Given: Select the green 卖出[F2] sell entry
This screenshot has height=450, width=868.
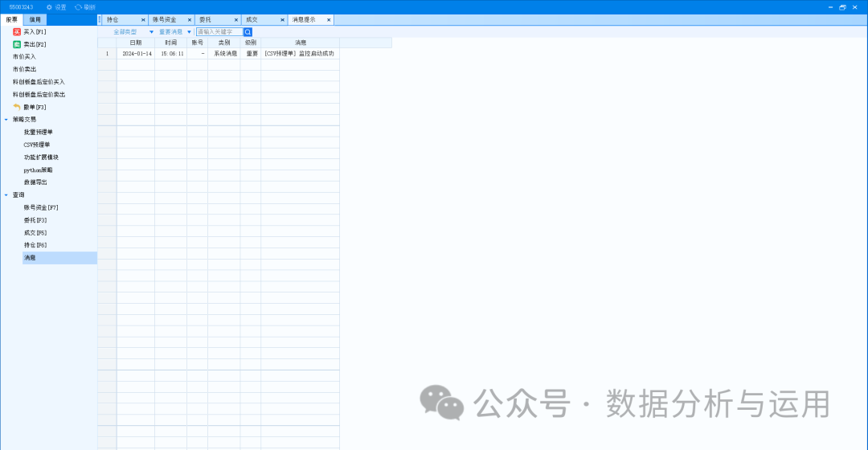Looking at the screenshot, I should coord(30,44).
